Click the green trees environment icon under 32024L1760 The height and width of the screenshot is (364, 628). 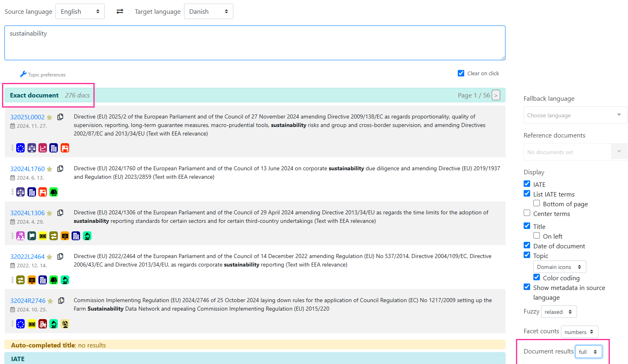pyautogui.click(x=53, y=192)
